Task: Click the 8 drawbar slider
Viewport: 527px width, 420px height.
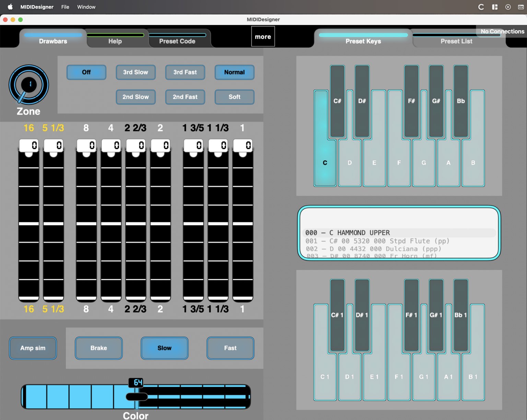Action: [x=86, y=220]
